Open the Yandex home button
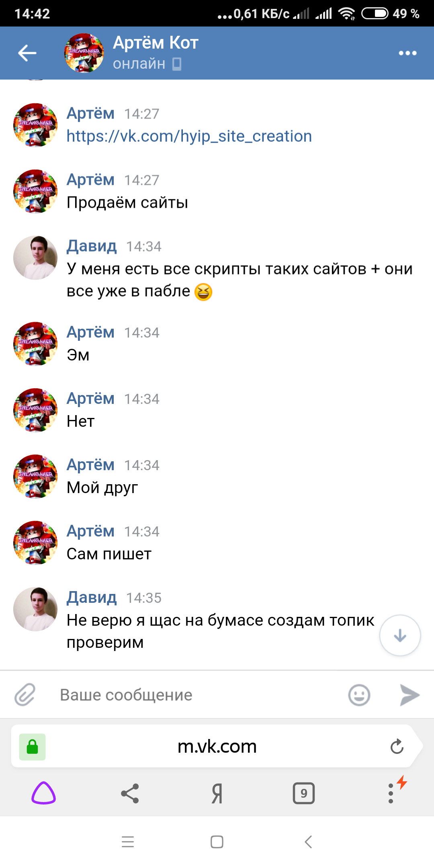Viewport: 434px width, 868px height. tap(217, 793)
